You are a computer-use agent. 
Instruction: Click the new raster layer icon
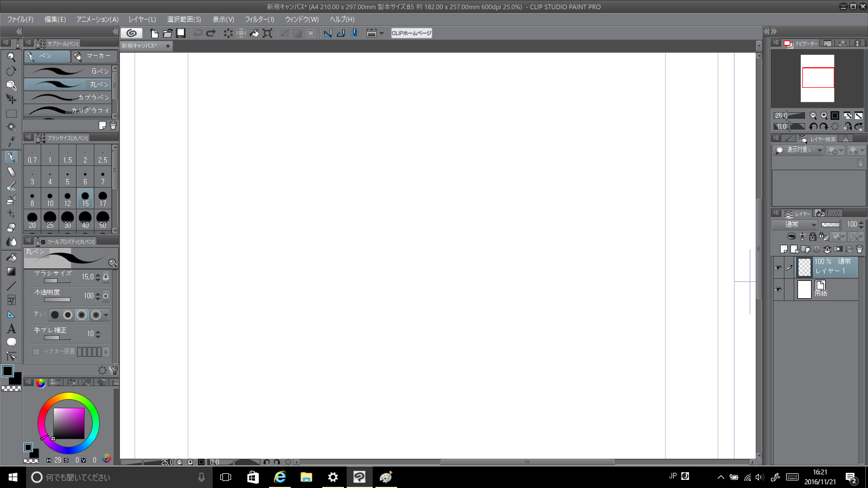[784, 249]
